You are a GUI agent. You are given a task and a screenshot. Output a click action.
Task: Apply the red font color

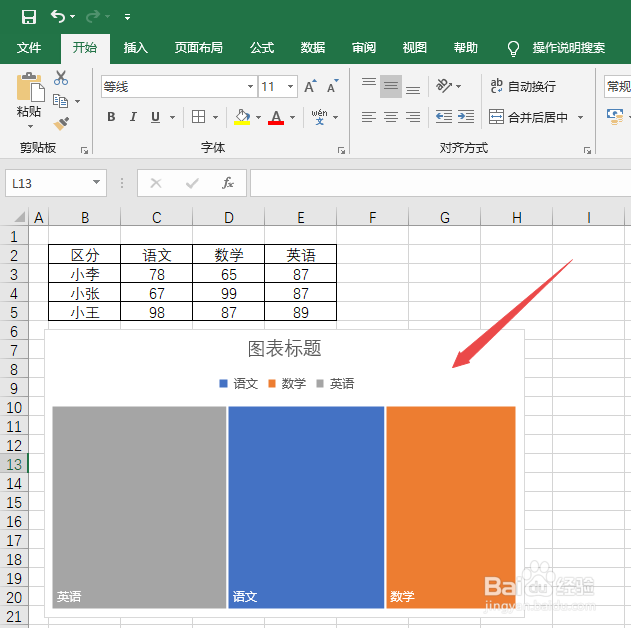[x=276, y=117]
